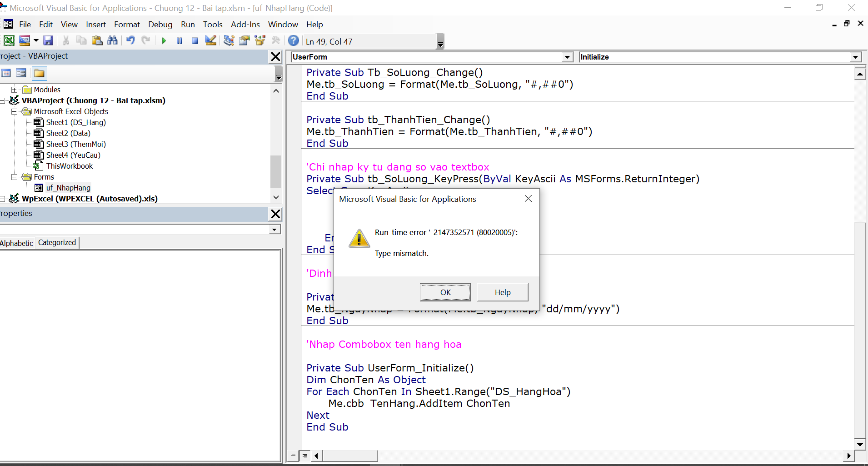Collapse the Forms folder node
This screenshot has width=868, height=466.
14,177
